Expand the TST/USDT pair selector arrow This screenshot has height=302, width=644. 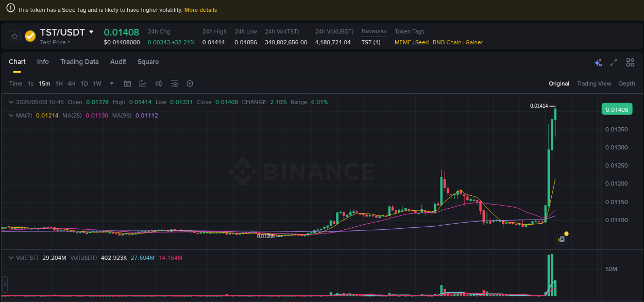tap(91, 32)
